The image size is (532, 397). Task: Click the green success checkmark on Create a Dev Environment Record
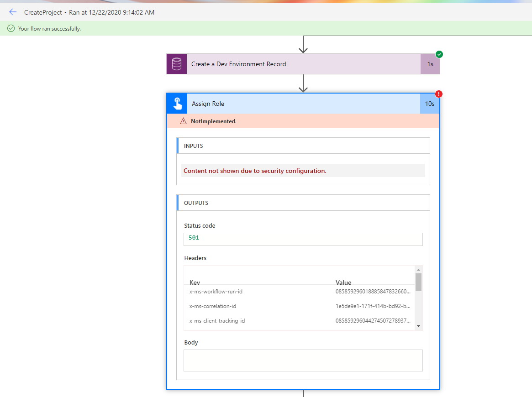[439, 54]
